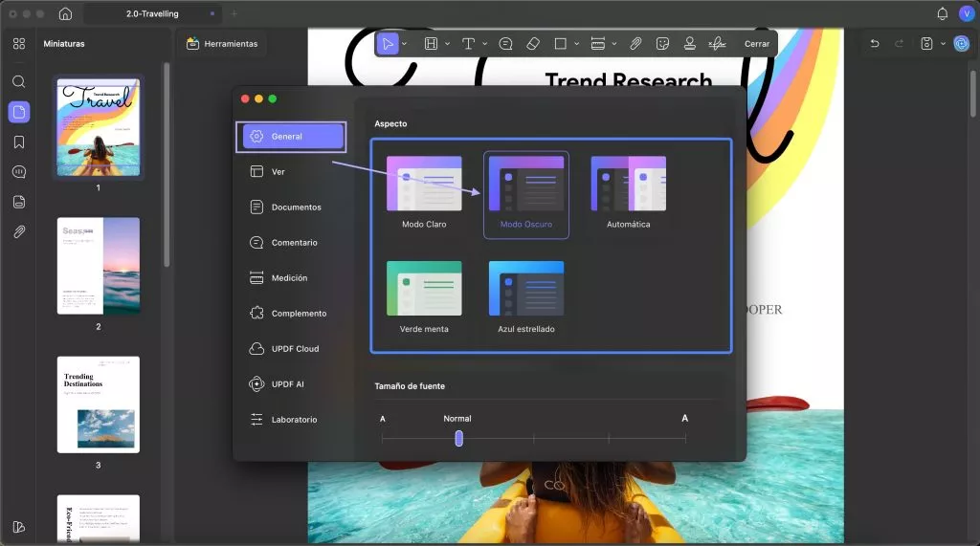Choose the Automática appearance

click(x=628, y=194)
